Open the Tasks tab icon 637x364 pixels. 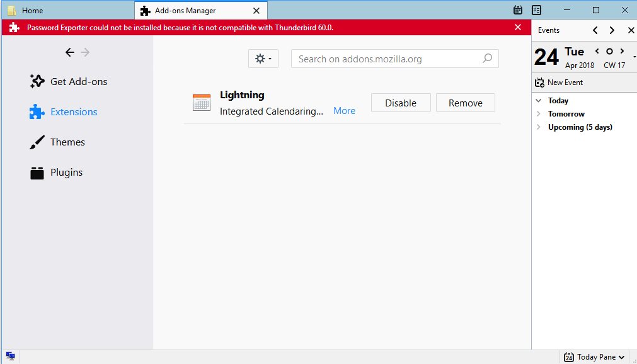537,10
